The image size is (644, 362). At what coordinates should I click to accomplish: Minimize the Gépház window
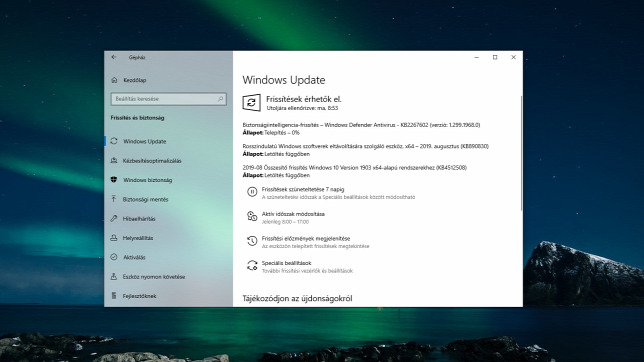pos(476,58)
